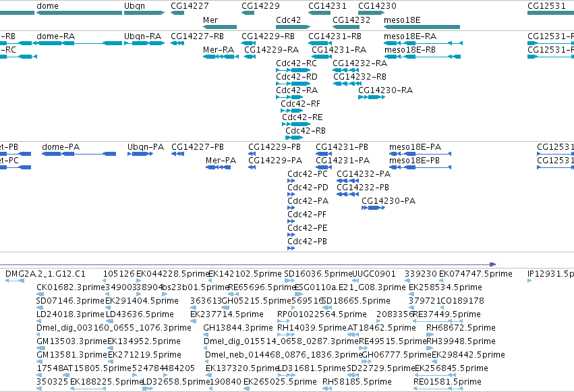574x392 pixels.
Task: Click EST Dmel_dig_003160_0655_1076.3prime
Action: [39, 335]
